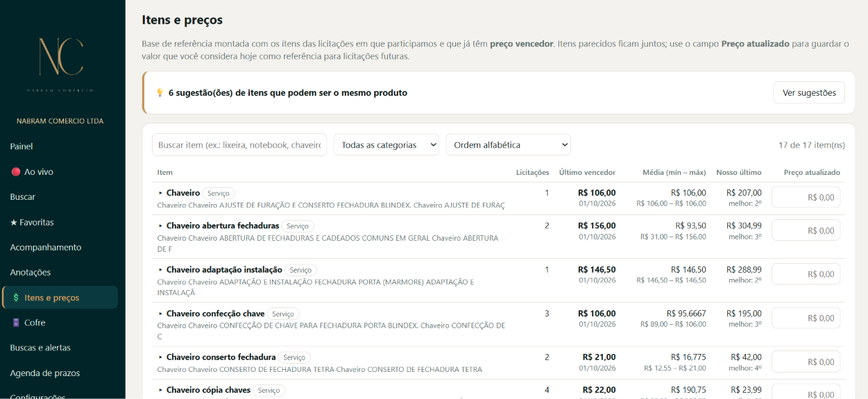Click the NABRAM COMERCIO LTDA company name

pos(60,121)
